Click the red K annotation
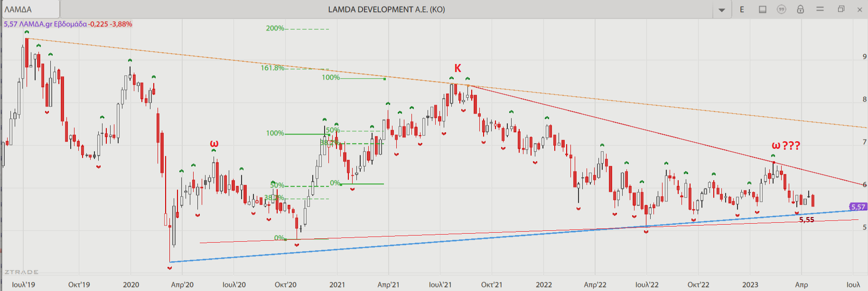Image resolution: width=868 pixels, height=291 pixels. (x=457, y=68)
